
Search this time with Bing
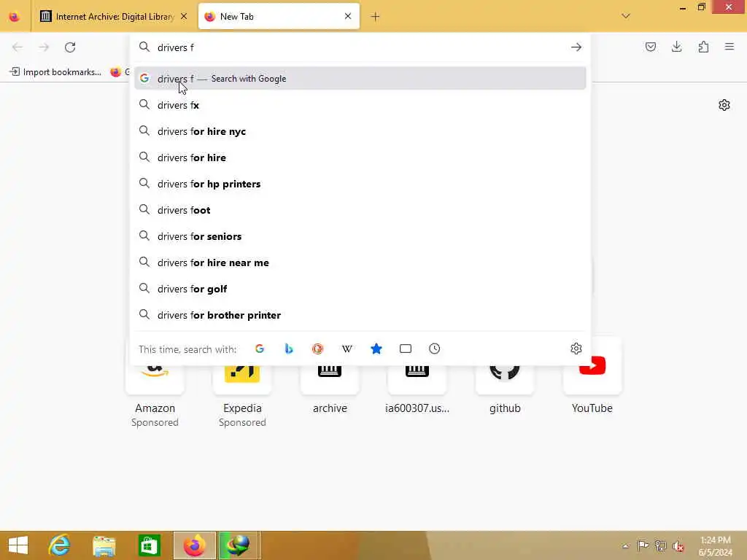[x=289, y=349]
